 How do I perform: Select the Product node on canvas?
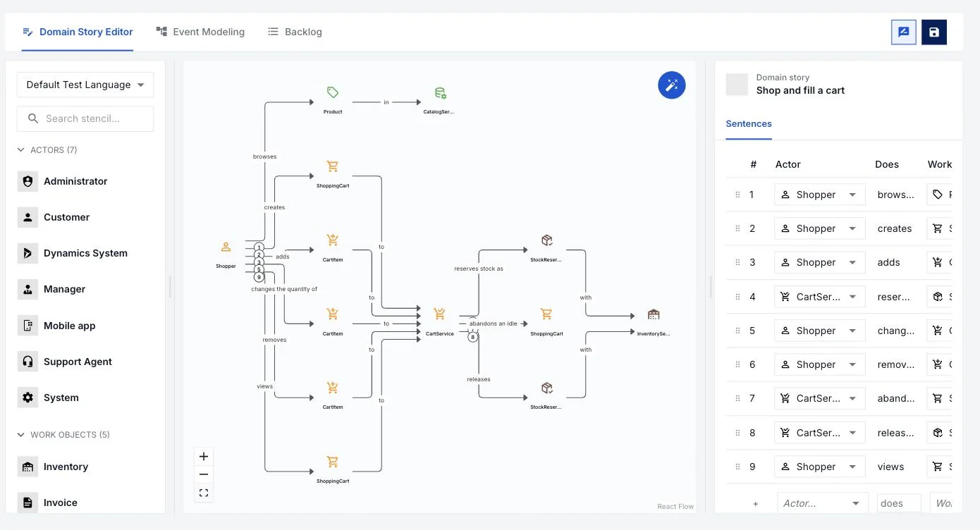pos(333,100)
